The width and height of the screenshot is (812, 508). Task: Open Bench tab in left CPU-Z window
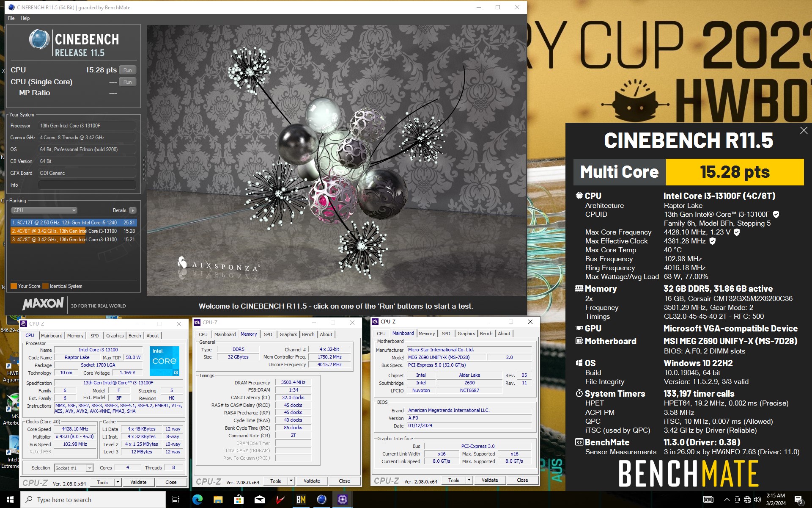(134, 336)
